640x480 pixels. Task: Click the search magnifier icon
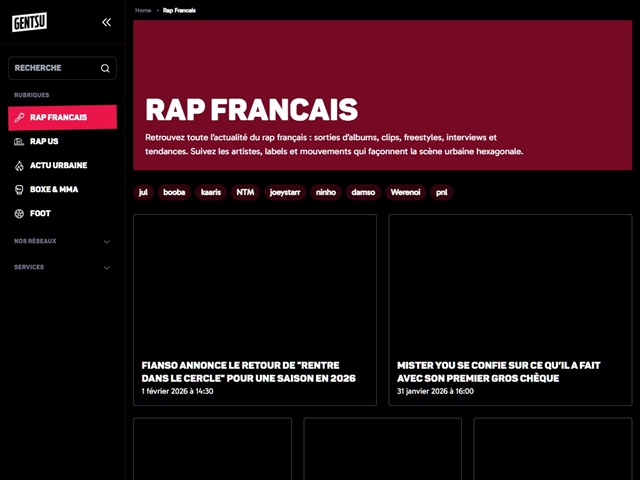point(105,68)
